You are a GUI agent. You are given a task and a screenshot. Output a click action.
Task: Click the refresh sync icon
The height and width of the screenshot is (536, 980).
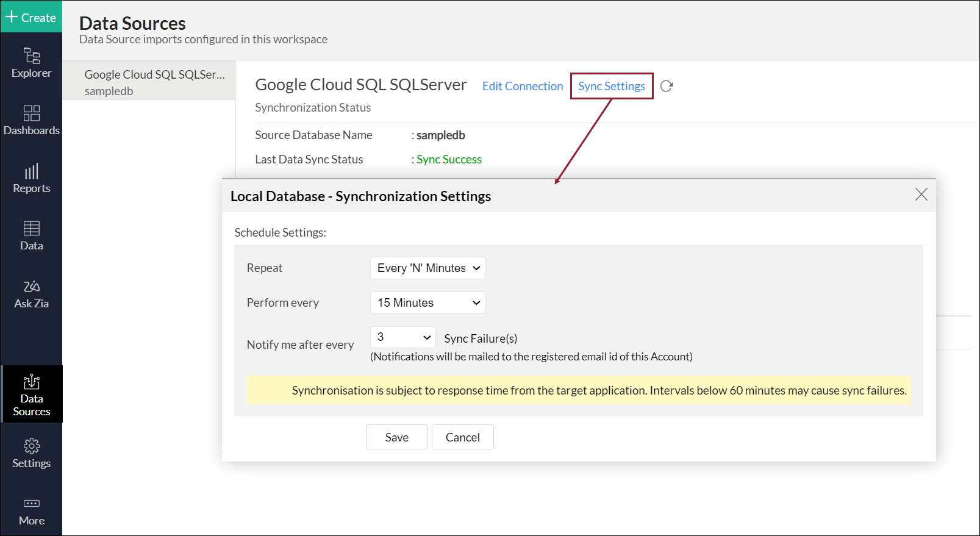click(667, 86)
